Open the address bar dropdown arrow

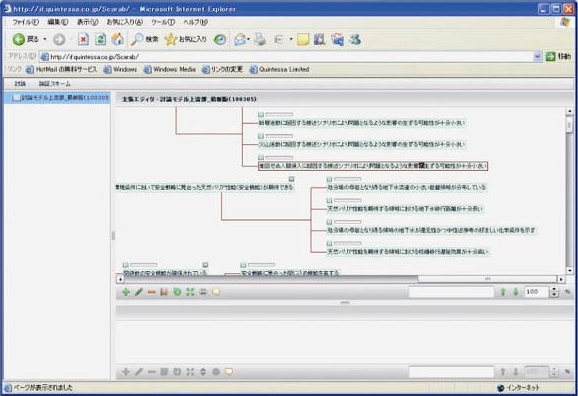[537, 56]
